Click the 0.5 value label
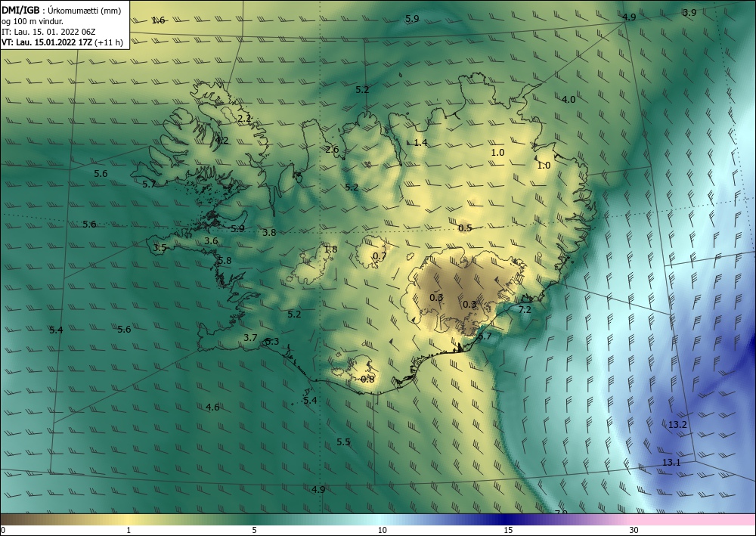 coord(465,228)
